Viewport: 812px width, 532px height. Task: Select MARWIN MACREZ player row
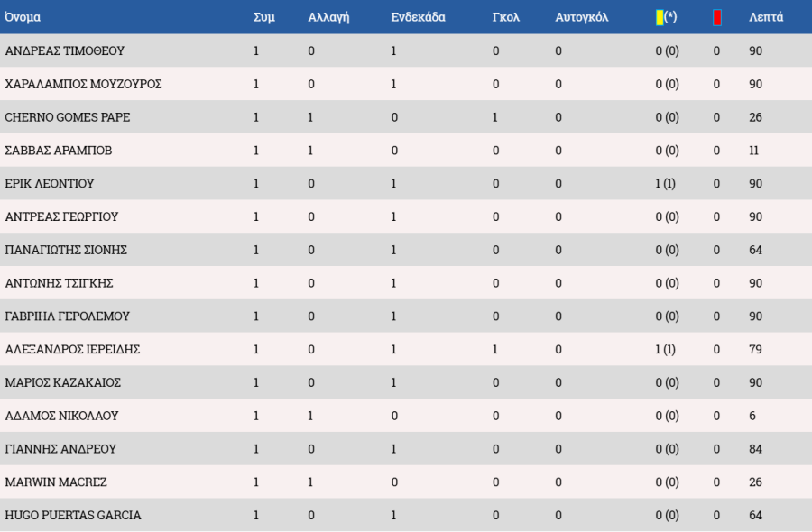(x=56, y=482)
